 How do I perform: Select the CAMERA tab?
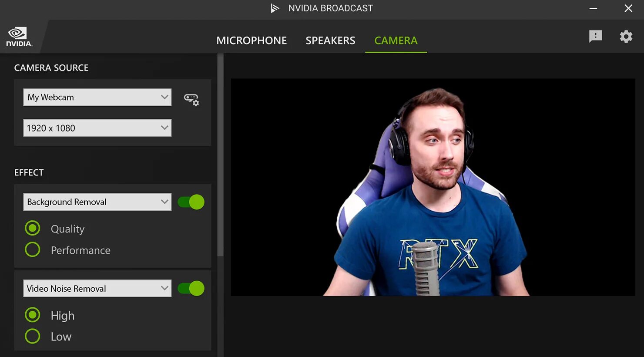(x=396, y=40)
